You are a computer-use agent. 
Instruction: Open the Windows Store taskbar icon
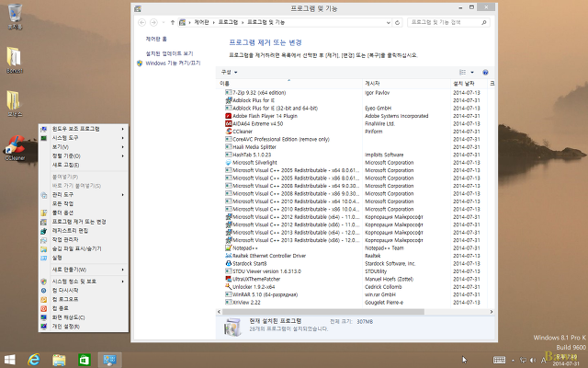click(x=84, y=360)
